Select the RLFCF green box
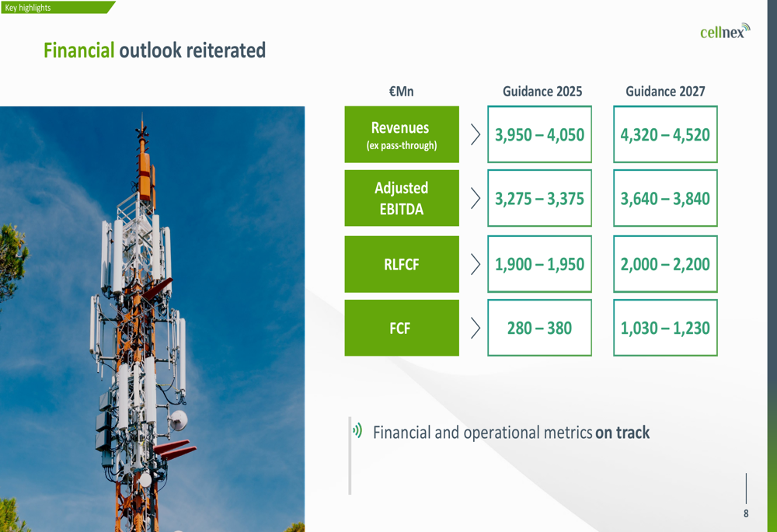 [x=402, y=264]
